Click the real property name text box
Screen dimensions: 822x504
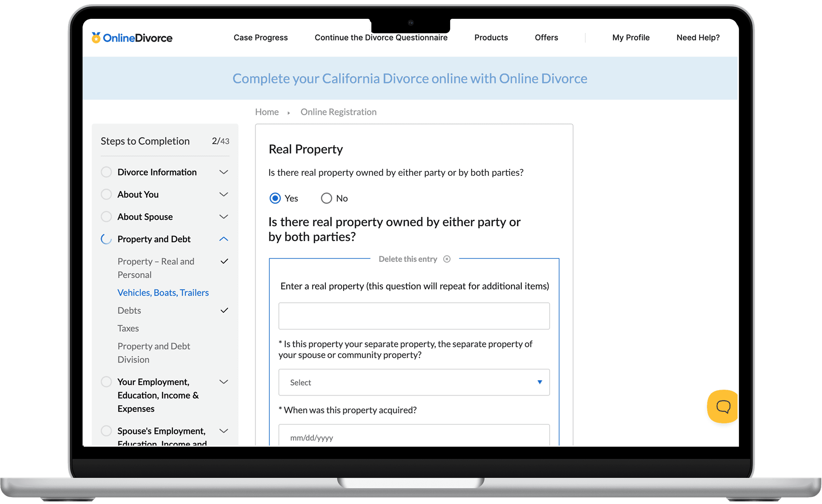pyautogui.click(x=414, y=316)
